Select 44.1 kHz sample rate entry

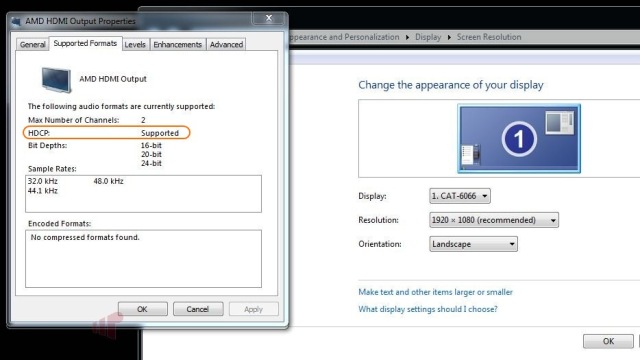42,191
